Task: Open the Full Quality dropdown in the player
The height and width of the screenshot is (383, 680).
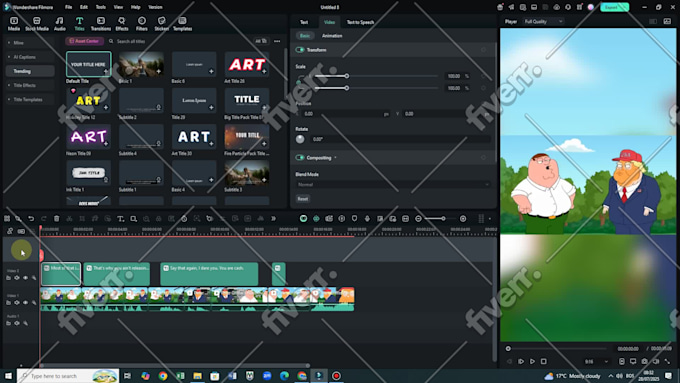Action: click(x=543, y=21)
